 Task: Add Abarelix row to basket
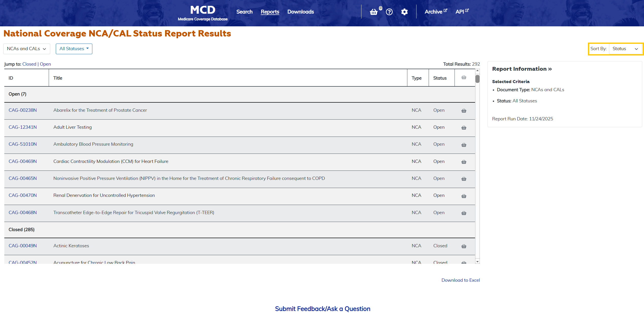pyautogui.click(x=464, y=111)
